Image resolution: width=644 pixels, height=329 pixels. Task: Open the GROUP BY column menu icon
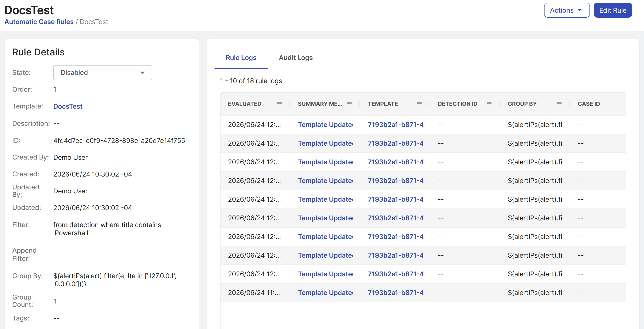[x=559, y=104]
